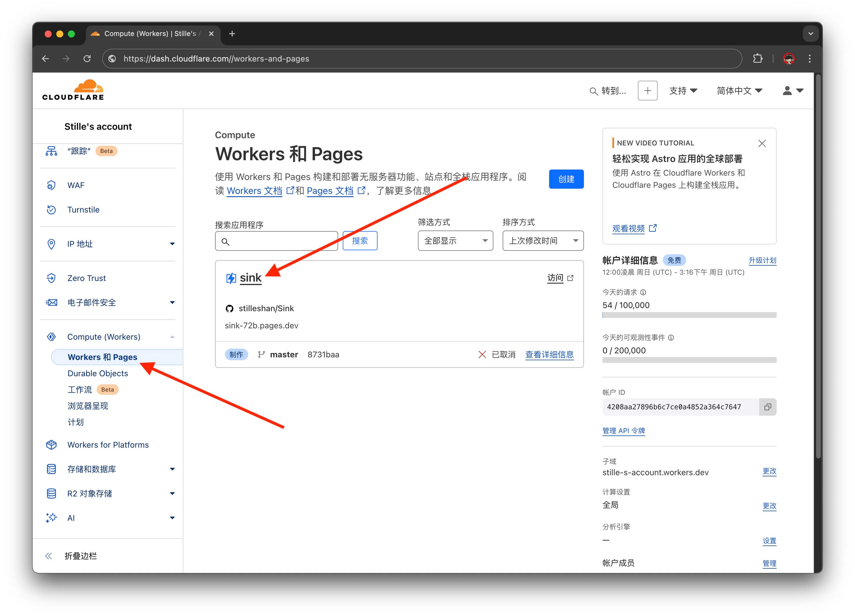
Task: Click 查看详细信息 for sink deployment
Action: coord(549,354)
